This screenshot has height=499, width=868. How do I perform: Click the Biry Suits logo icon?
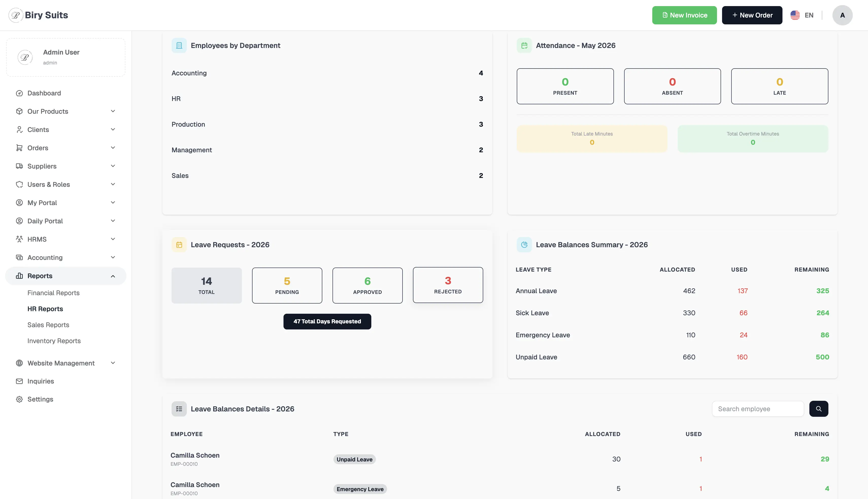point(15,15)
